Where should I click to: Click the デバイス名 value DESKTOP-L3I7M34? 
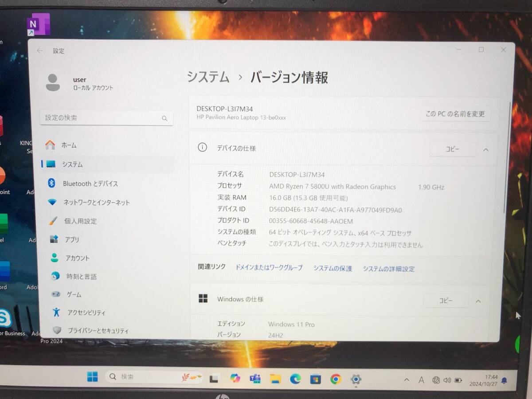(x=297, y=175)
